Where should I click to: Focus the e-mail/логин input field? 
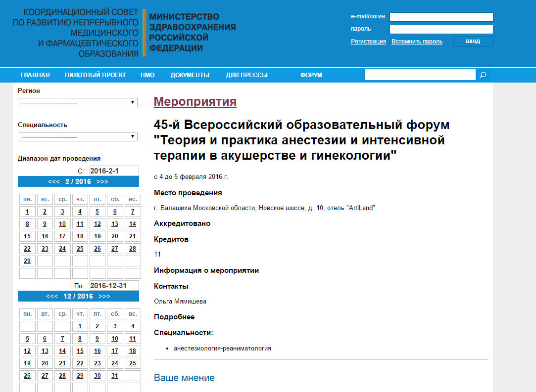point(441,17)
